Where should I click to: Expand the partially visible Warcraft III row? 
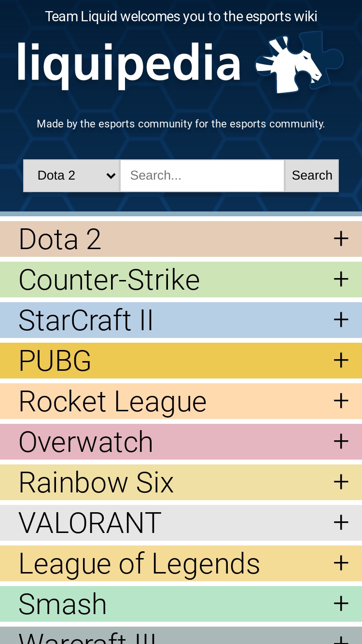181,635
